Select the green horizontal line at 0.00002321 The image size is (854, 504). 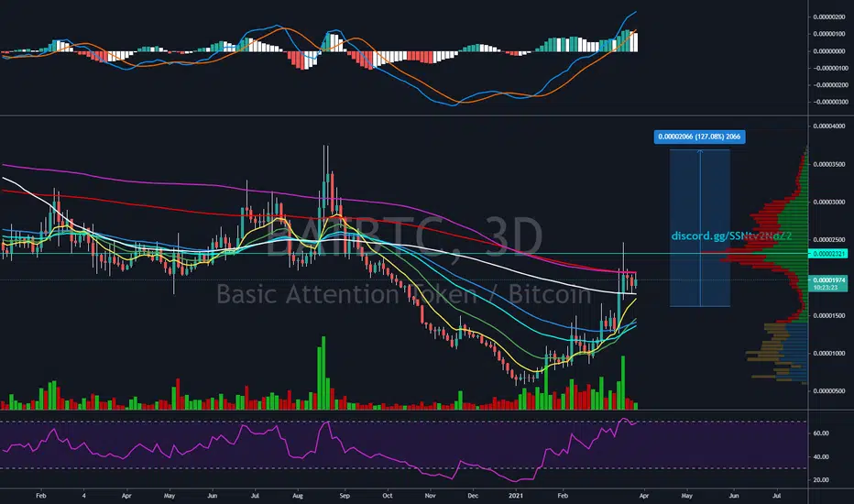coord(404,253)
